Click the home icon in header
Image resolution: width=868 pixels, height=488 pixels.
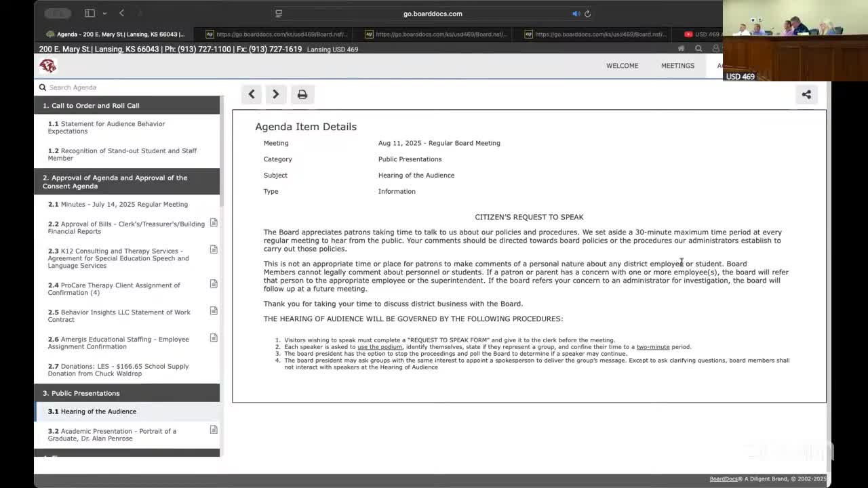(681, 49)
